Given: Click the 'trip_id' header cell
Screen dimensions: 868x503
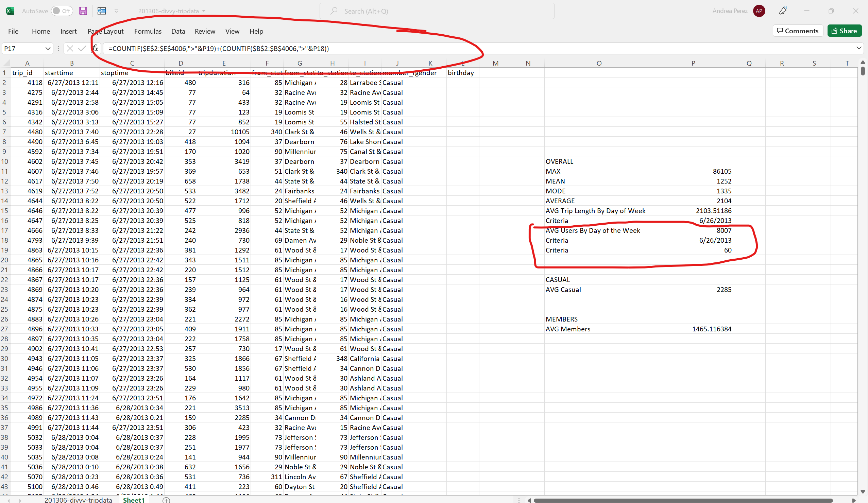Looking at the screenshot, I should 27,73.
